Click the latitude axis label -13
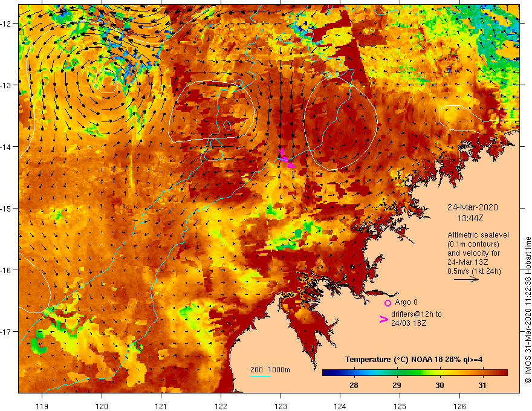This screenshot has width=532, height=411. pyautogui.click(x=7, y=85)
